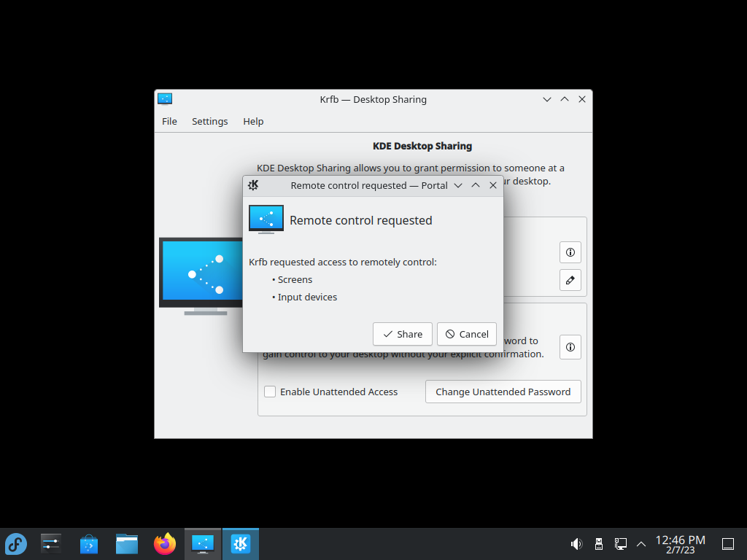This screenshot has width=747, height=560.
Task: Click 'KDE Desktop Sharing' heading
Action: point(422,146)
